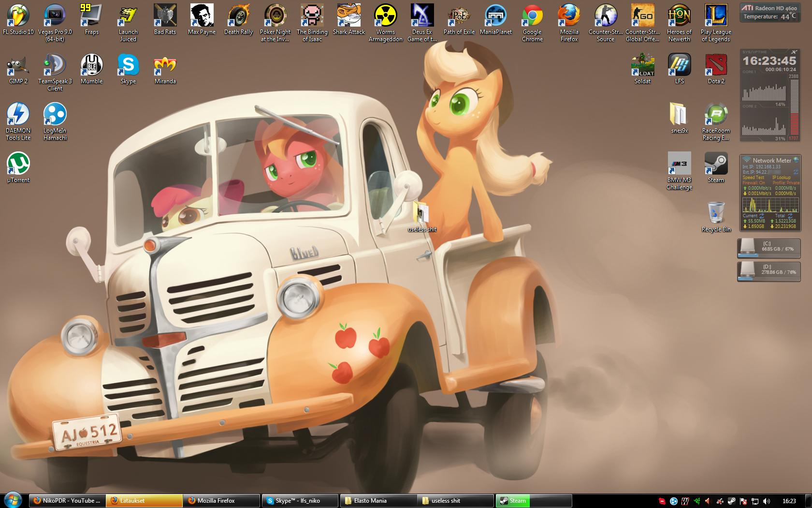This screenshot has width=812, height=508.
Task: Click the Show Desktop strip on the taskbar
Action: 808,501
